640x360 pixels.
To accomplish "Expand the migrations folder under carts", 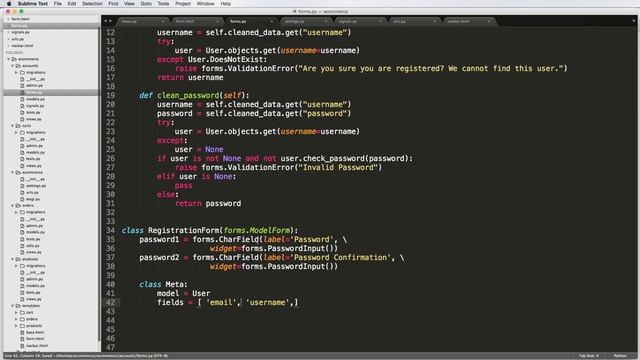I will pos(17,133).
